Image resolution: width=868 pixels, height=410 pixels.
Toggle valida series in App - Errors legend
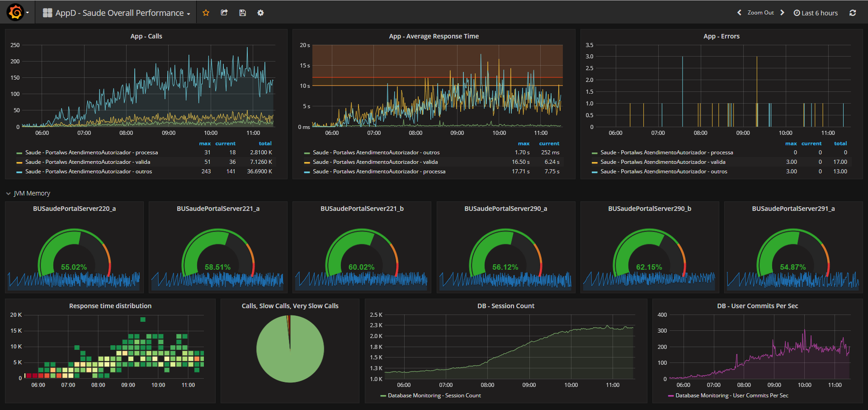click(x=663, y=162)
